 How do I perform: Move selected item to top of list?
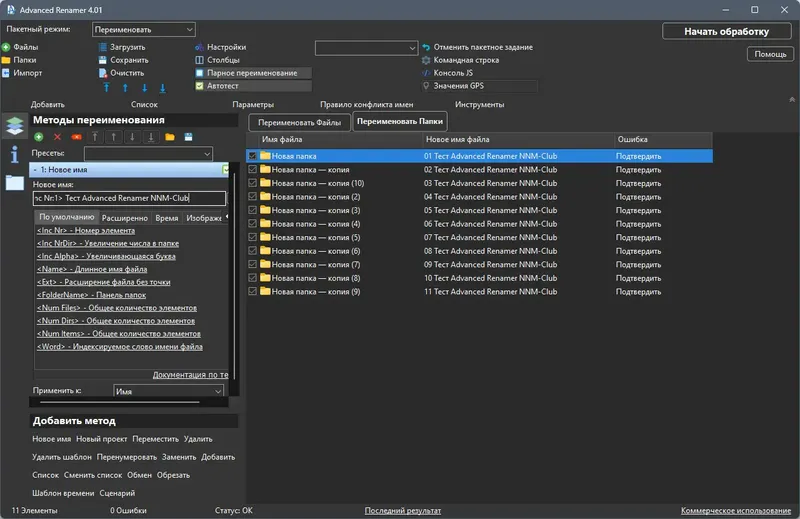[106, 88]
